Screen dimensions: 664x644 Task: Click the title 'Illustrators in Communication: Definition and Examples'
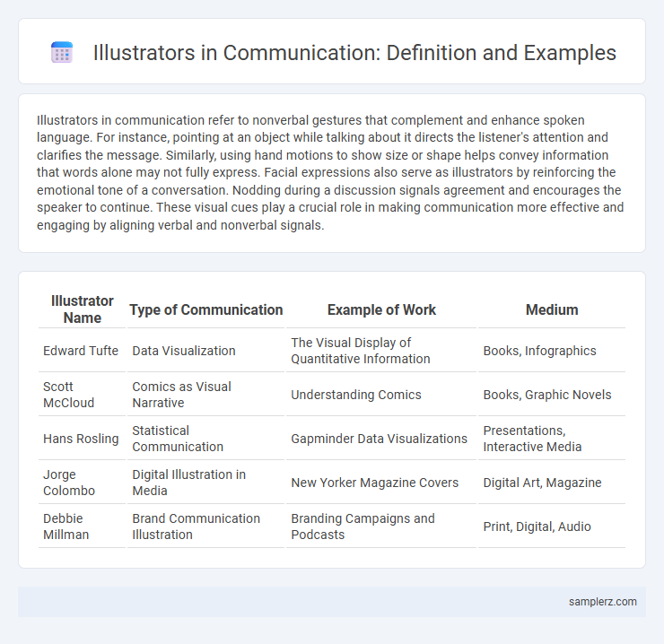(354, 53)
